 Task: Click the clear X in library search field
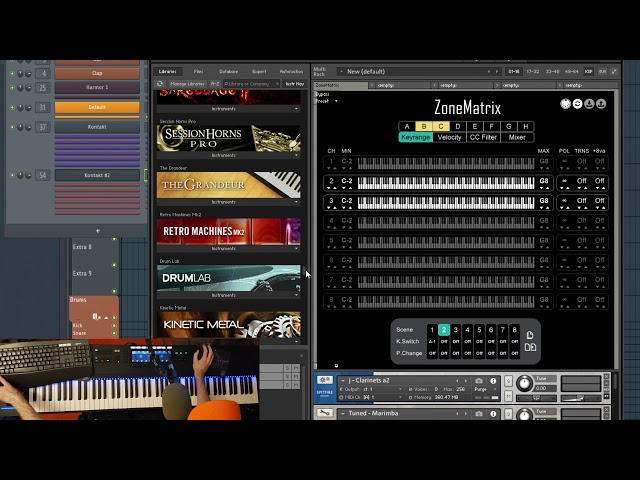point(277,84)
